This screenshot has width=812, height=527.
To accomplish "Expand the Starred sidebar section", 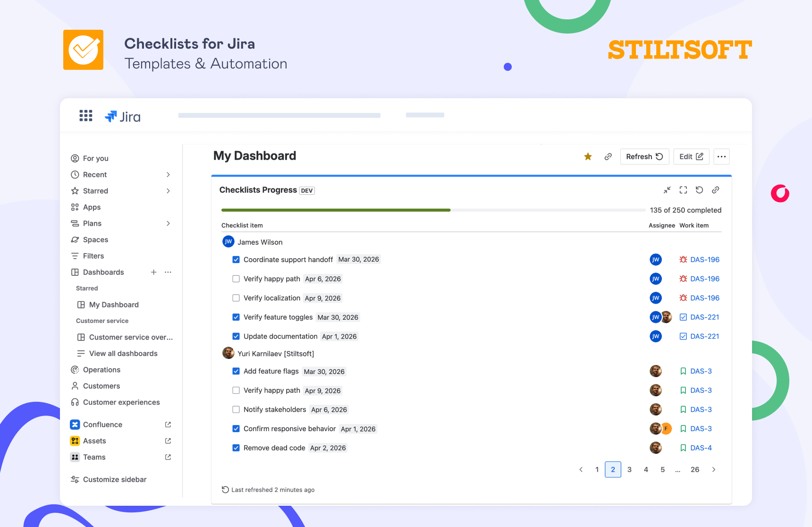I will 168,191.
